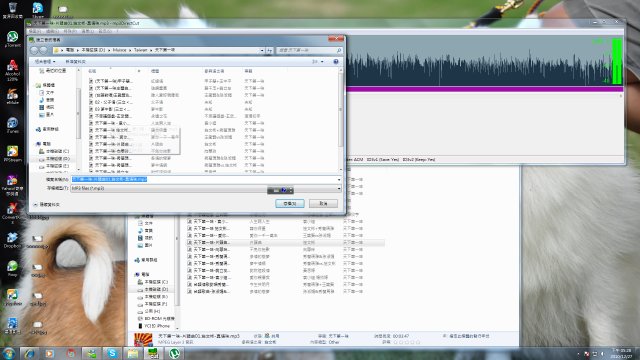Go forward using the save dialog Forward arrow
This screenshot has height=360, width=640.
(43, 50)
